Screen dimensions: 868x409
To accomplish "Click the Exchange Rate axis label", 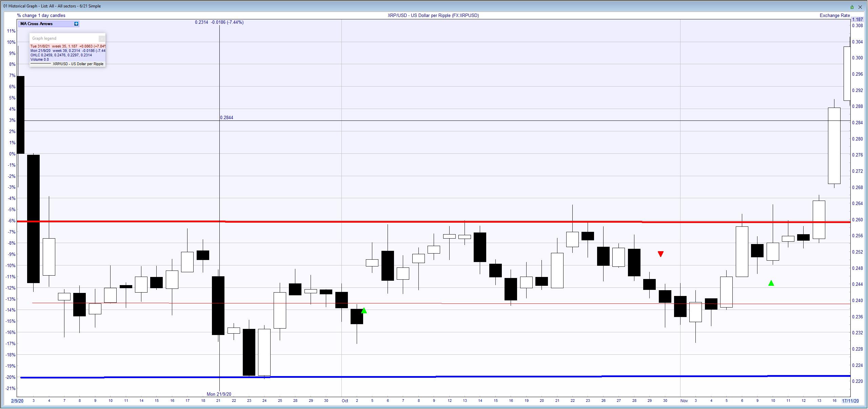I will [834, 15].
